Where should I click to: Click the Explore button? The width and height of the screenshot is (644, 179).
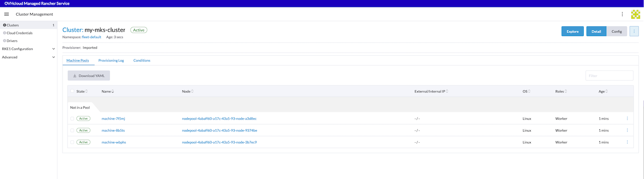pos(572,31)
